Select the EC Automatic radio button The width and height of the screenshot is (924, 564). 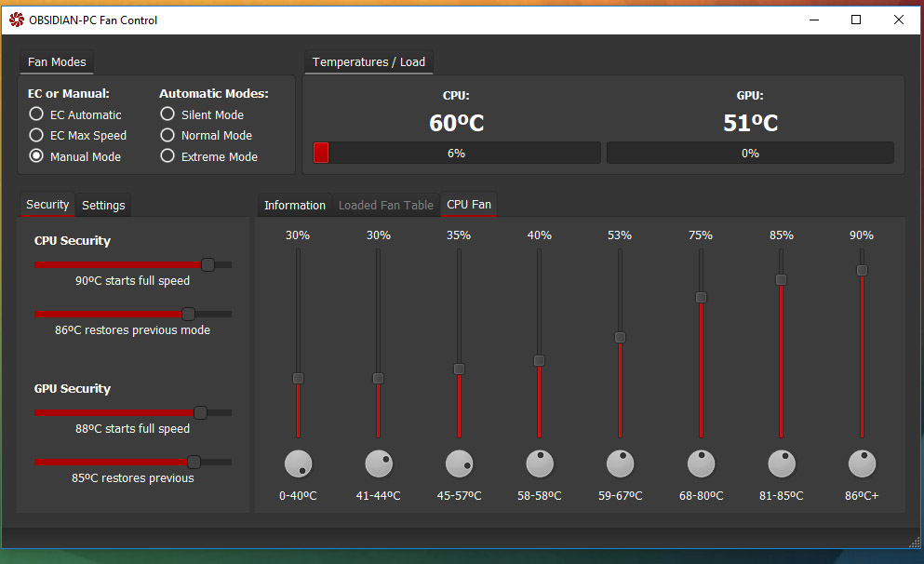click(36, 114)
